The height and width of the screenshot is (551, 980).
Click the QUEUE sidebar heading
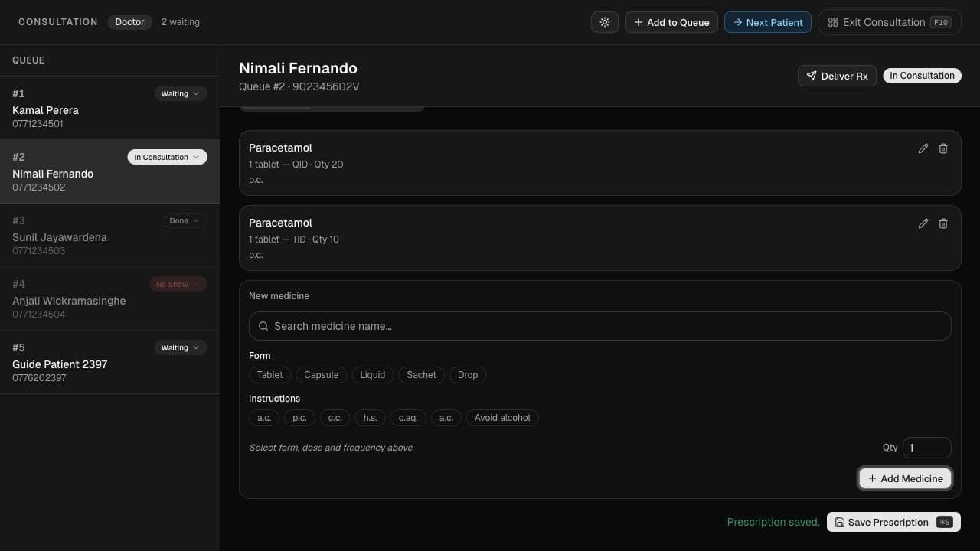pyautogui.click(x=28, y=60)
